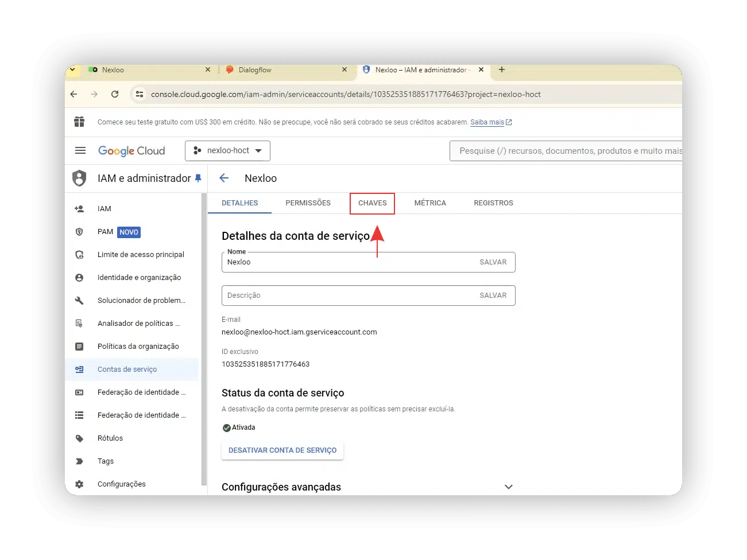Click the Políticas da organização list icon

pos(79,347)
